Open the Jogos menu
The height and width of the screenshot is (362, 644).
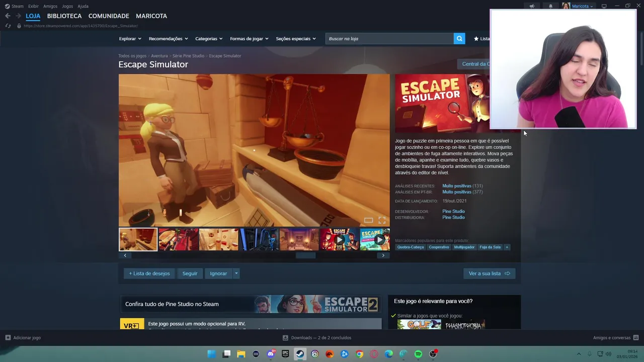(67, 6)
